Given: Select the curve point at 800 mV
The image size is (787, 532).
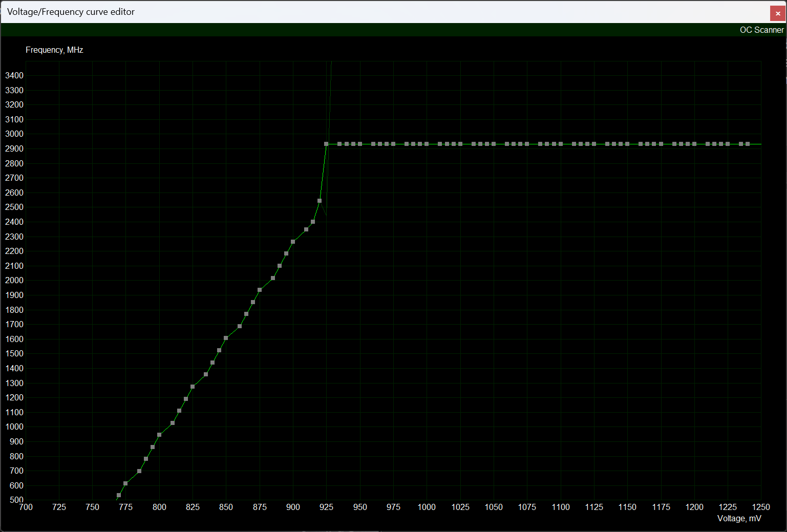Looking at the screenshot, I should click(159, 435).
